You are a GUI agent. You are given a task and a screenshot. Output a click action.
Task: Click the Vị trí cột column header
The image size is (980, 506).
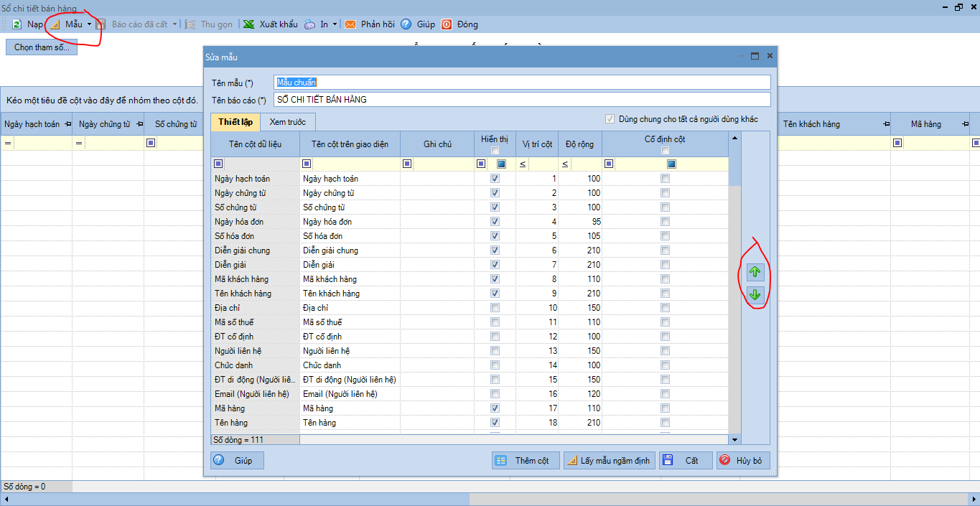click(x=537, y=144)
